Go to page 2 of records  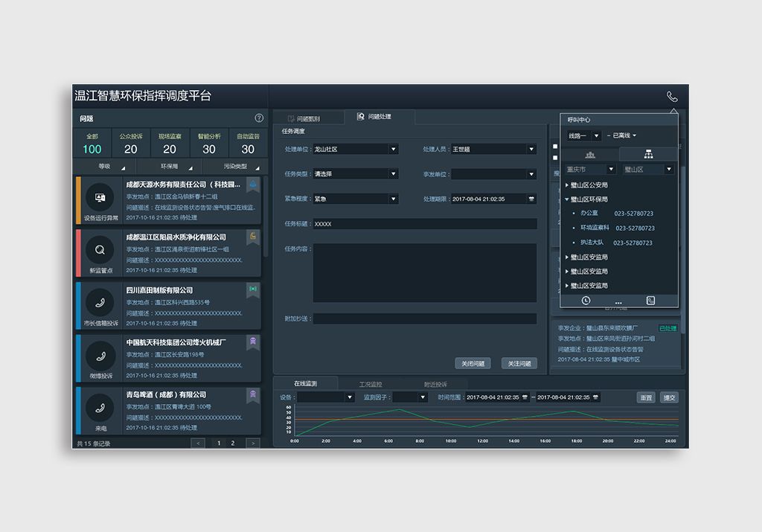pos(233,443)
